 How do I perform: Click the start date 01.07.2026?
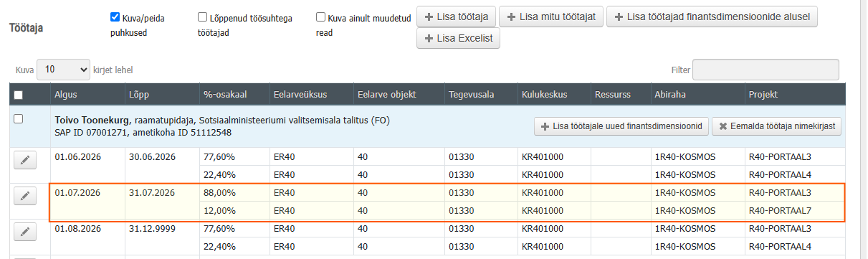tap(77, 192)
